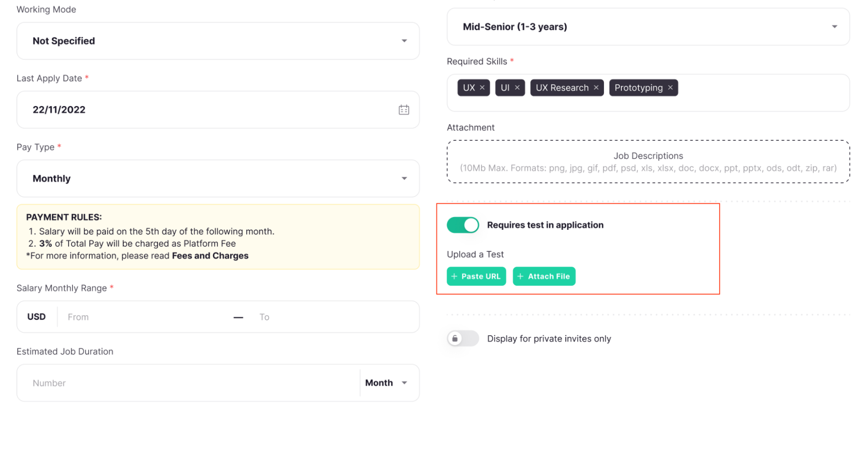Remove the UX Research skill tag

(596, 88)
